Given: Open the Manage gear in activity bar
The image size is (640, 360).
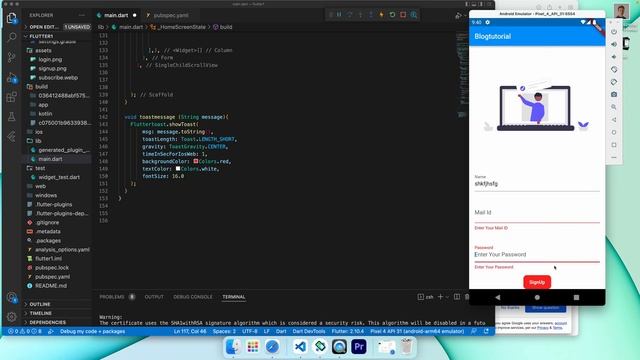Looking at the screenshot, I should (x=11, y=316).
